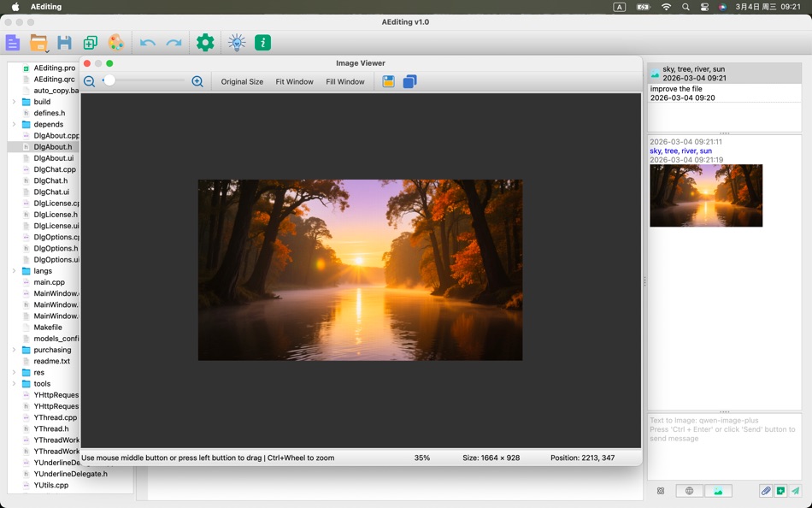Screen dimensions: 812x508
Task: Attach a file with the paperclip icon
Action: coord(767,491)
